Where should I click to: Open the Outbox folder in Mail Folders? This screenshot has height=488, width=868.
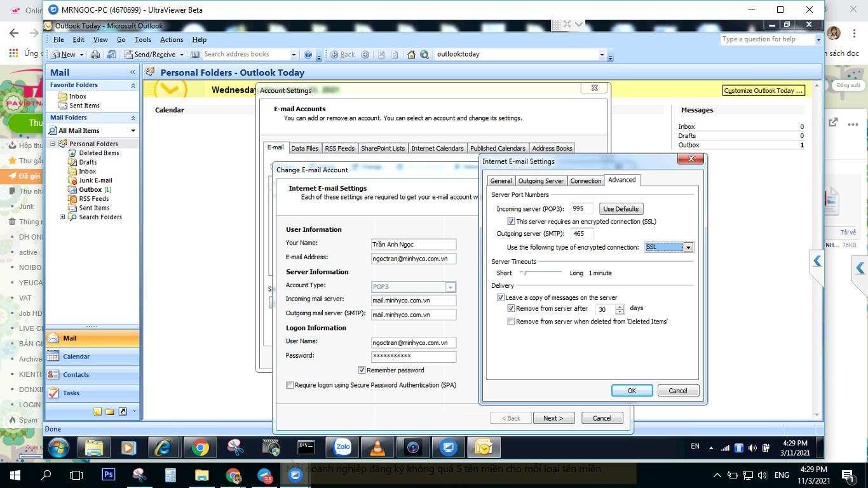(90, 189)
